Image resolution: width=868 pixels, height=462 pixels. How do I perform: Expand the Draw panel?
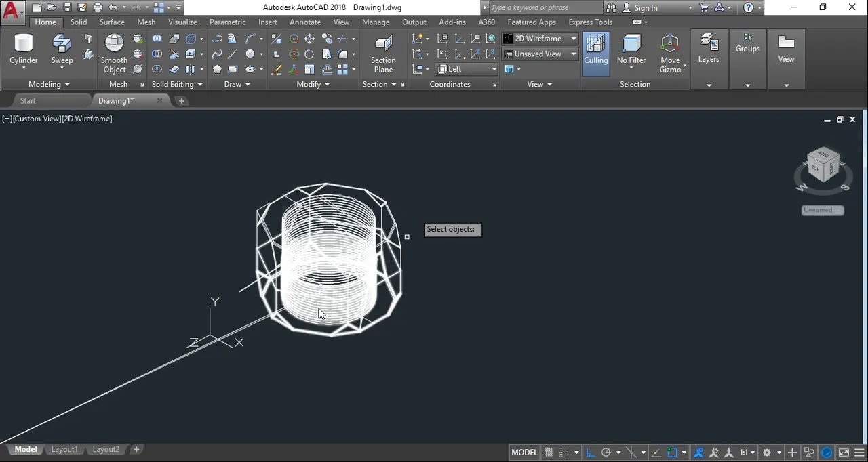point(237,84)
